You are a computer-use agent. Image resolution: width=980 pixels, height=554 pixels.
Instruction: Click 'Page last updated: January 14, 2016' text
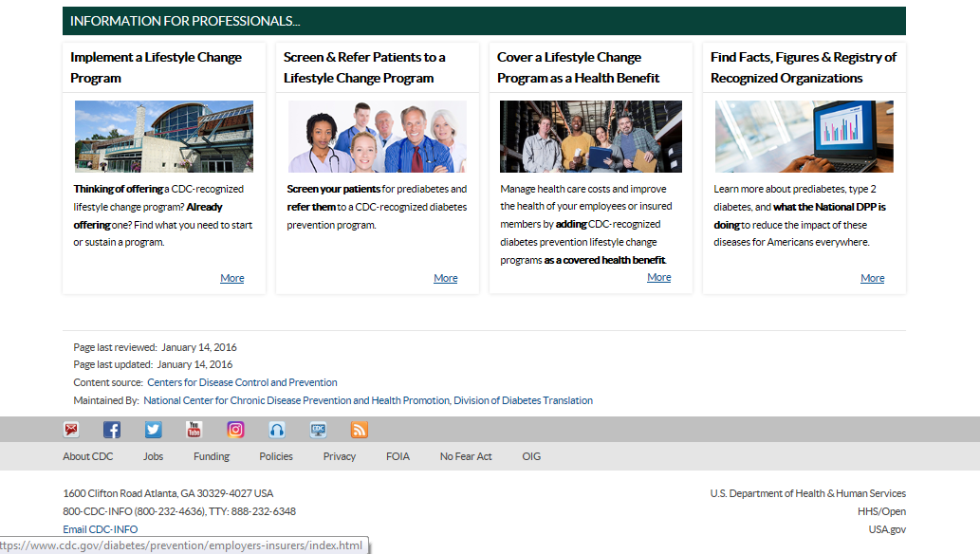[x=153, y=364]
